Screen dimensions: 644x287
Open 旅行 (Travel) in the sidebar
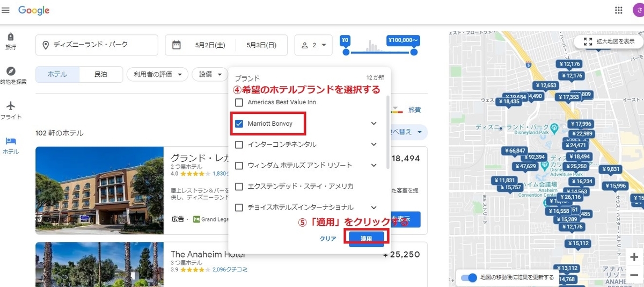click(11, 41)
